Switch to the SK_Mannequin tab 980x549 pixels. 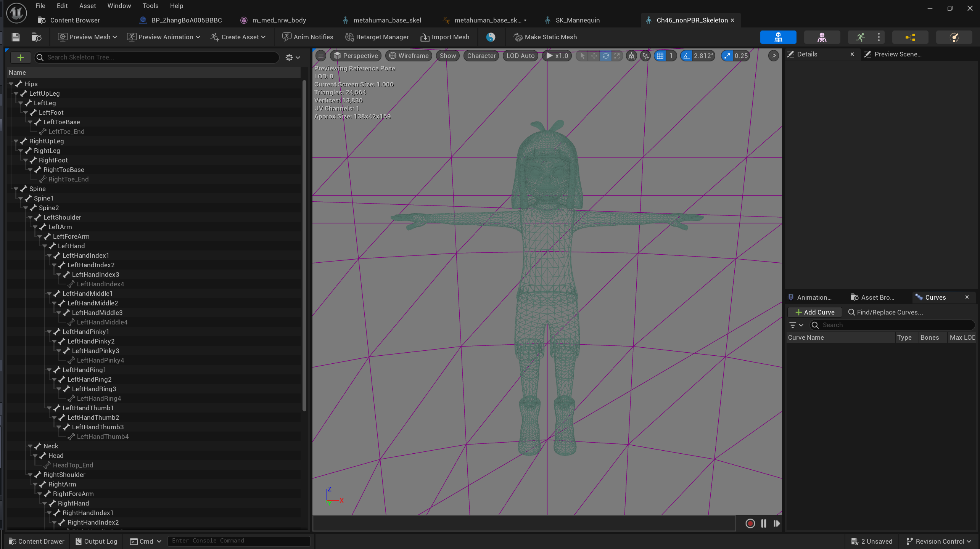[577, 20]
